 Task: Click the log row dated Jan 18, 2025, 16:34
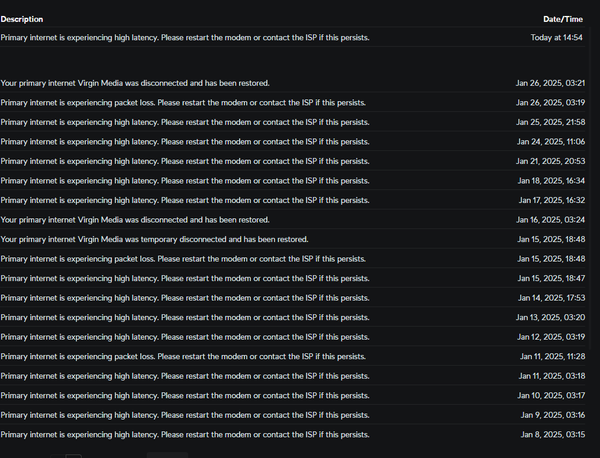coord(292,181)
